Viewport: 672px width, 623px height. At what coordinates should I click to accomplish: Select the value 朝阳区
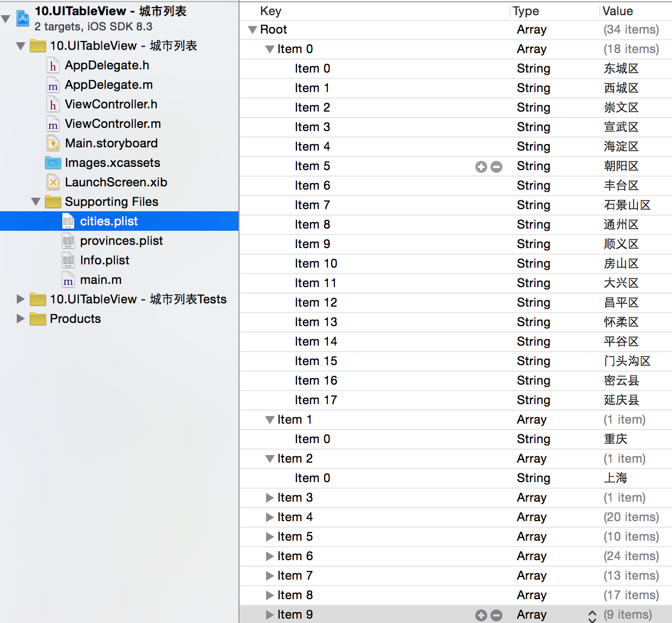tap(622, 166)
